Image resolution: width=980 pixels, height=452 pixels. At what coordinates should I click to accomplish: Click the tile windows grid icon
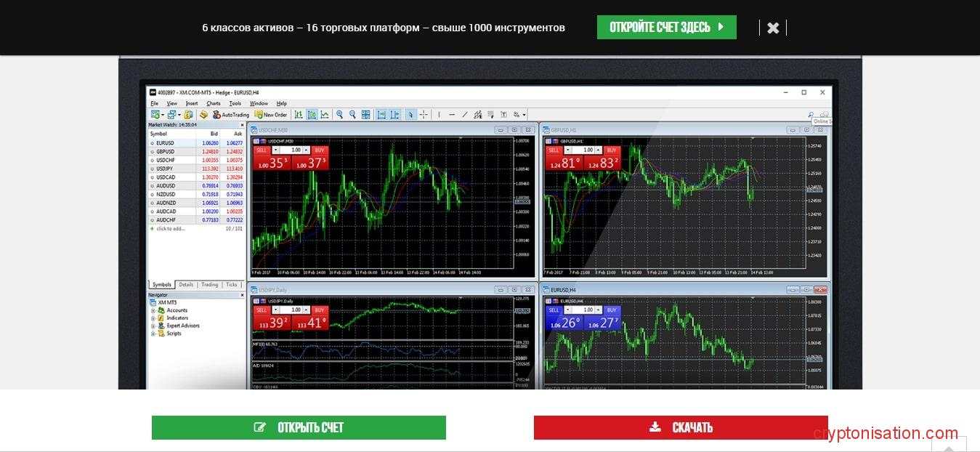pos(366,115)
